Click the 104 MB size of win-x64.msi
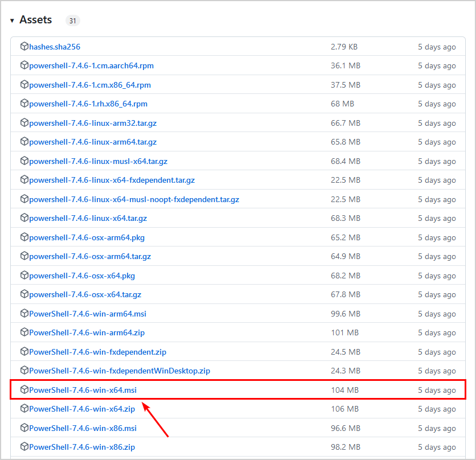 pyautogui.click(x=345, y=390)
